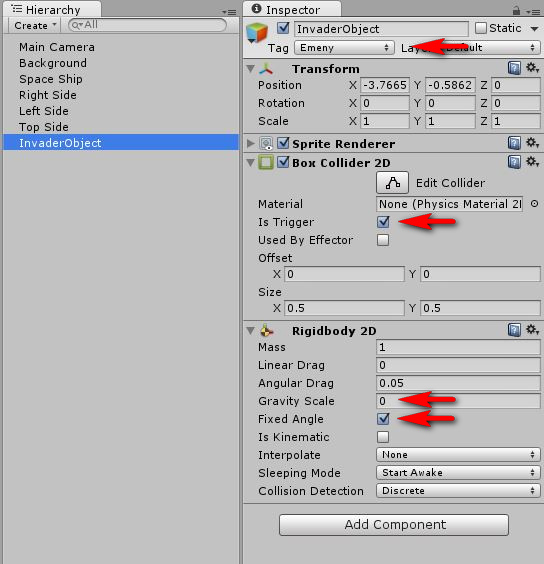
Task: Click the Edit Collider button icon
Action: coord(392,183)
